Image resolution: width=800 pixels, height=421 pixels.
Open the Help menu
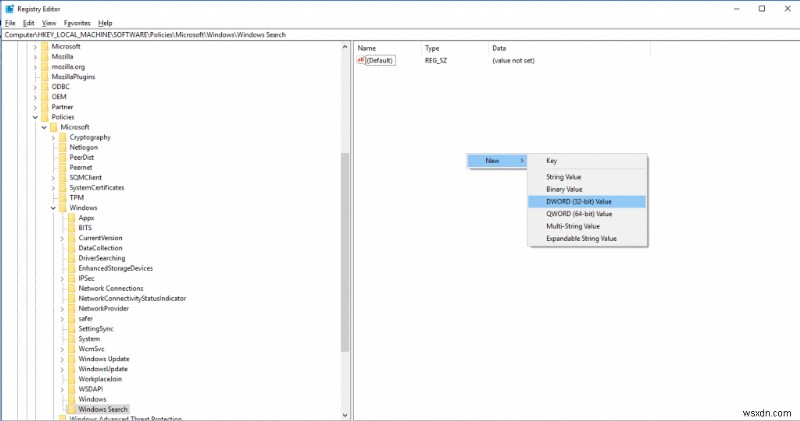coord(105,23)
